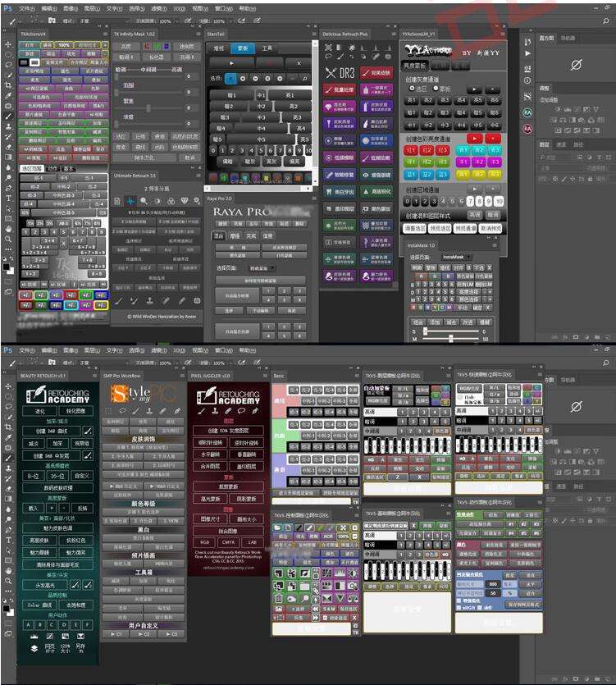
Task: Open 选择页面 dropdown in Raya Pro panel
Action: tap(262, 268)
